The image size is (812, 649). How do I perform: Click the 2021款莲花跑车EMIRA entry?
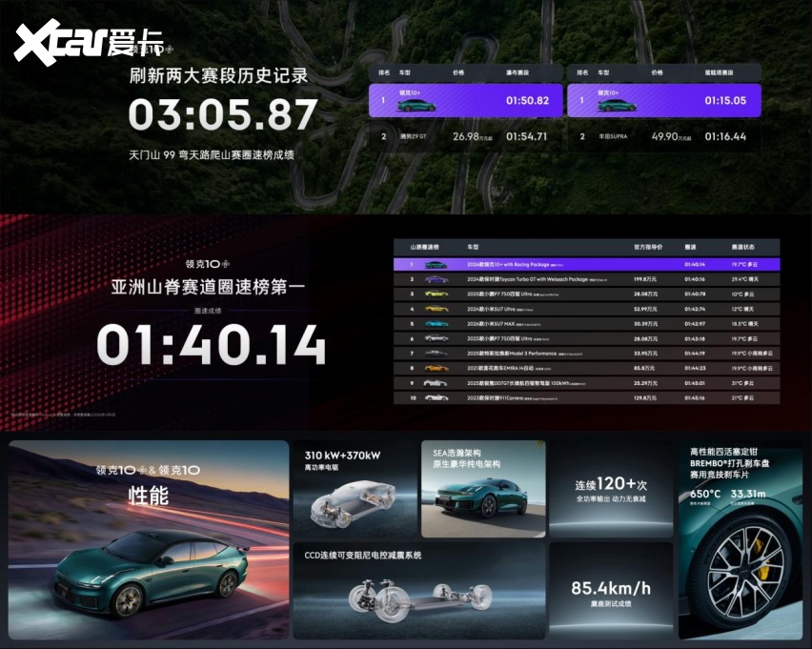[509, 368]
